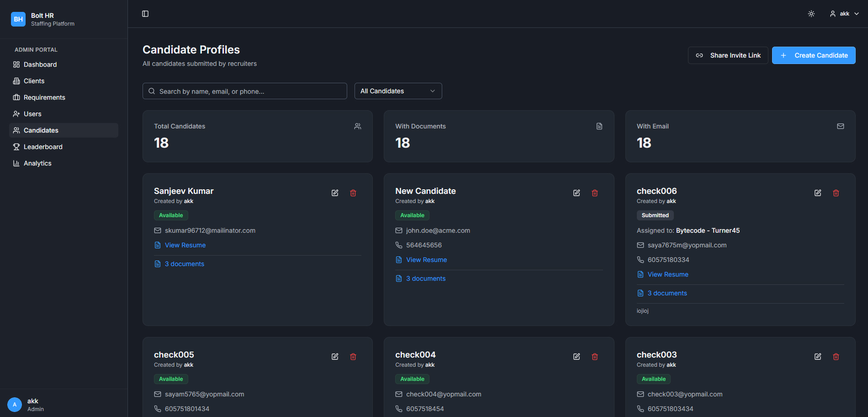Click the Create Candidate button
868x417 pixels.
(814, 55)
